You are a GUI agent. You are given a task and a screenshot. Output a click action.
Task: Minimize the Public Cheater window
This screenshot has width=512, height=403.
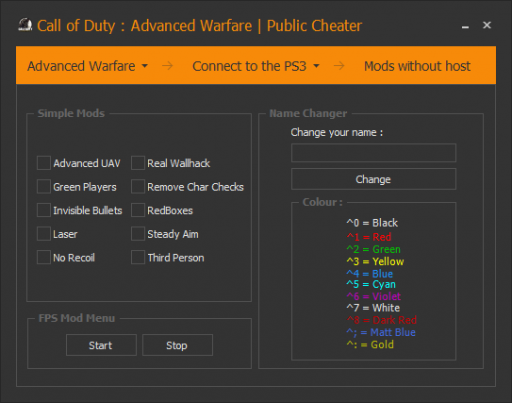(465, 27)
